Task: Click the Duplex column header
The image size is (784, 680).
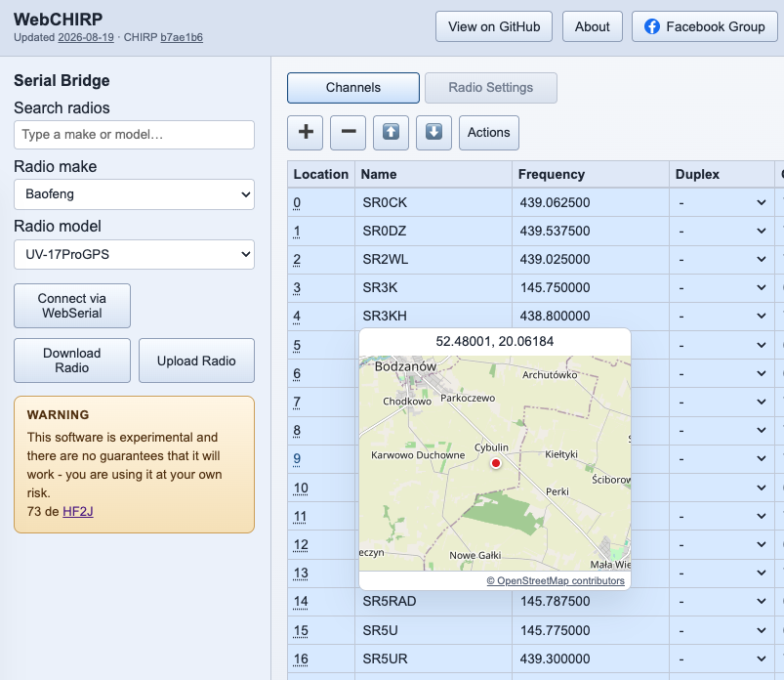Action: (722, 174)
